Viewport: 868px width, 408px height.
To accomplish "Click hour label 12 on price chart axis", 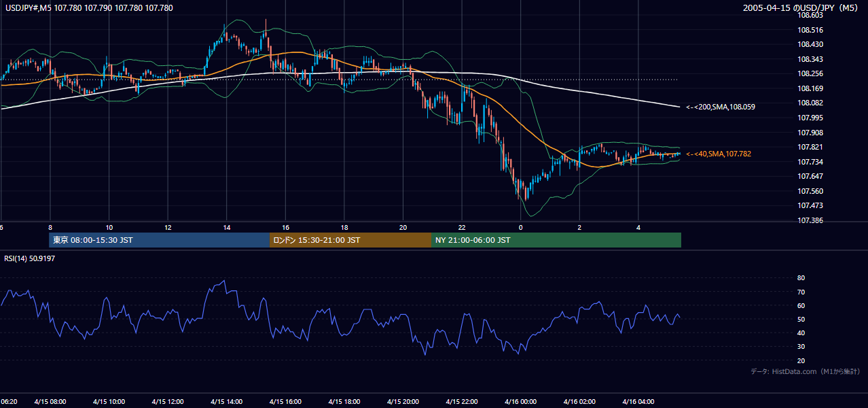I will point(168,227).
